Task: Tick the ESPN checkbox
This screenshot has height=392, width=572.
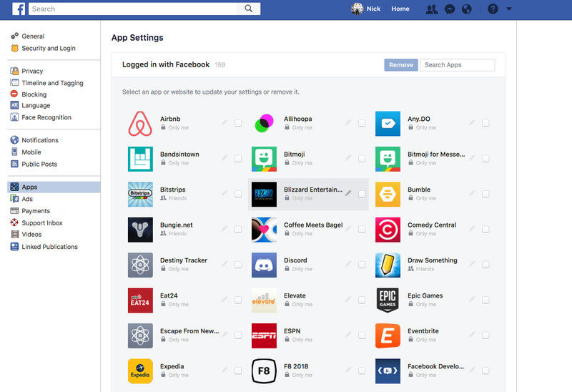Action: (x=362, y=335)
